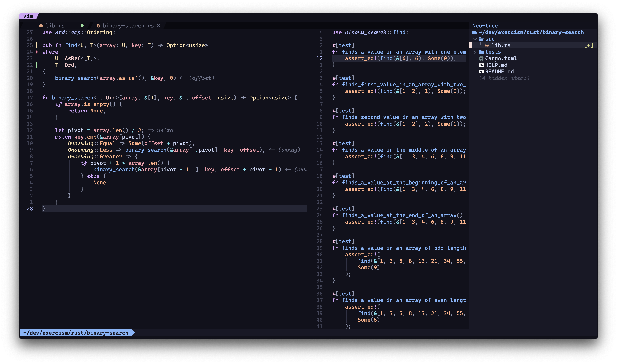Click the 'usize' type inlay hint
The height and width of the screenshot is (364, 617).
[x=165, y=130]
